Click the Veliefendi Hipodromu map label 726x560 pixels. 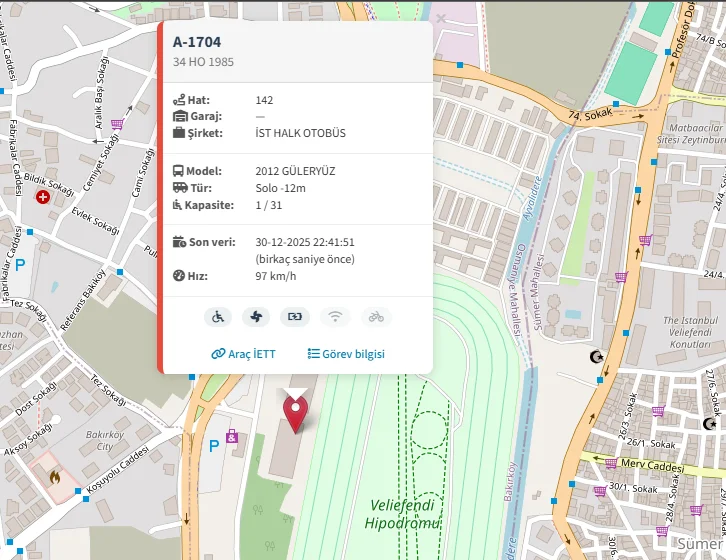tap(402, 514)
